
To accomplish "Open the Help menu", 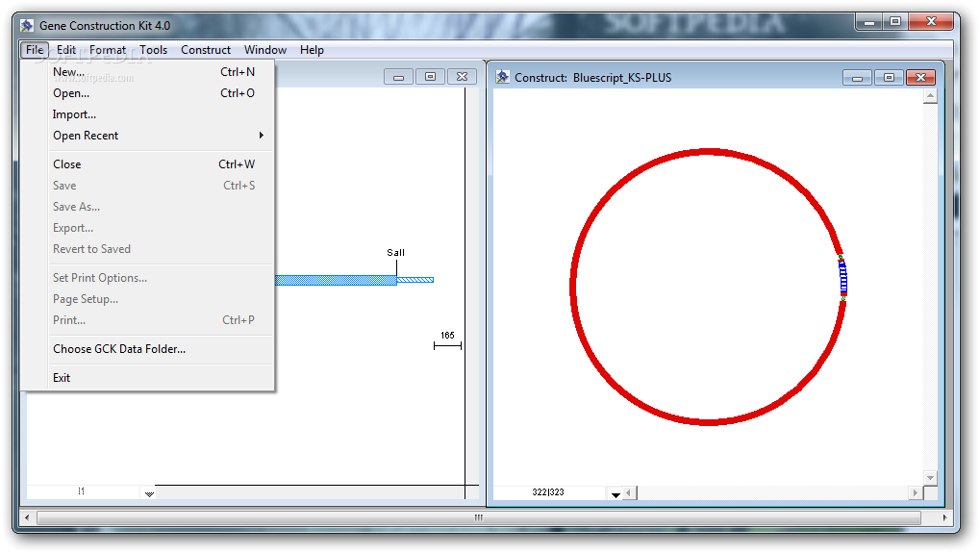I will [x=312, y=50].
